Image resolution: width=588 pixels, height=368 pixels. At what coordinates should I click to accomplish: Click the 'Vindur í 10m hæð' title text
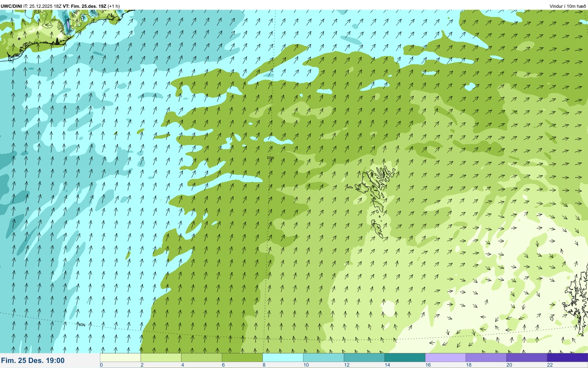(567, 6)
